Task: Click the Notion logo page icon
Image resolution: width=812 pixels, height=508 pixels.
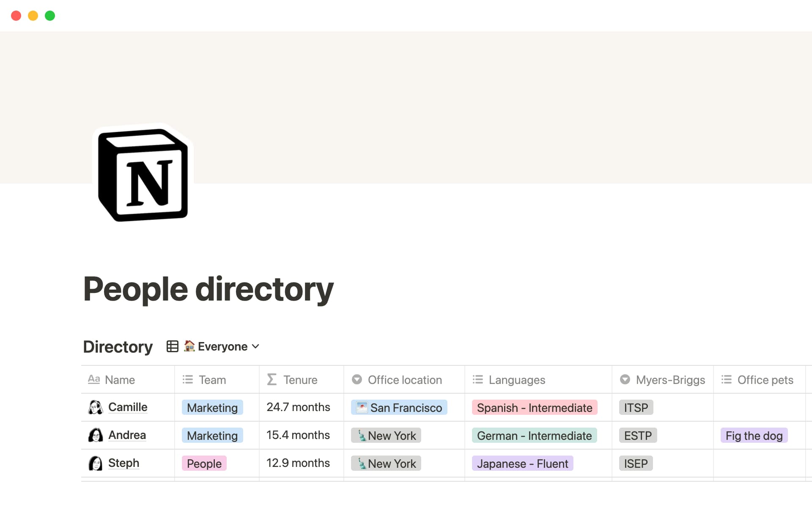Action: [143, 174]
